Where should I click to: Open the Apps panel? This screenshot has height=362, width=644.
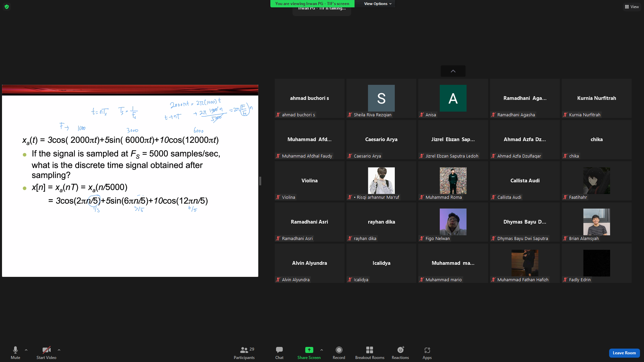(427, 353)
